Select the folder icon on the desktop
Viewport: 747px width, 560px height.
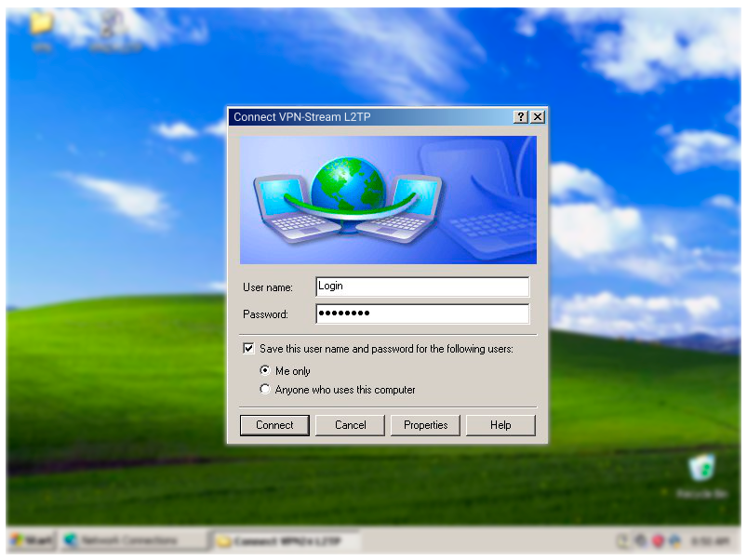[x=42, y=30]
